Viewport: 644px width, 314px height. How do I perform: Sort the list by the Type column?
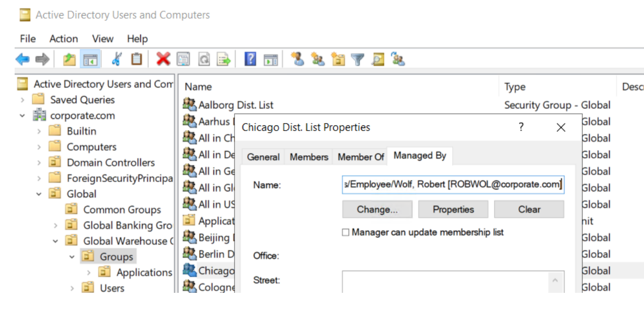point(557,87)
